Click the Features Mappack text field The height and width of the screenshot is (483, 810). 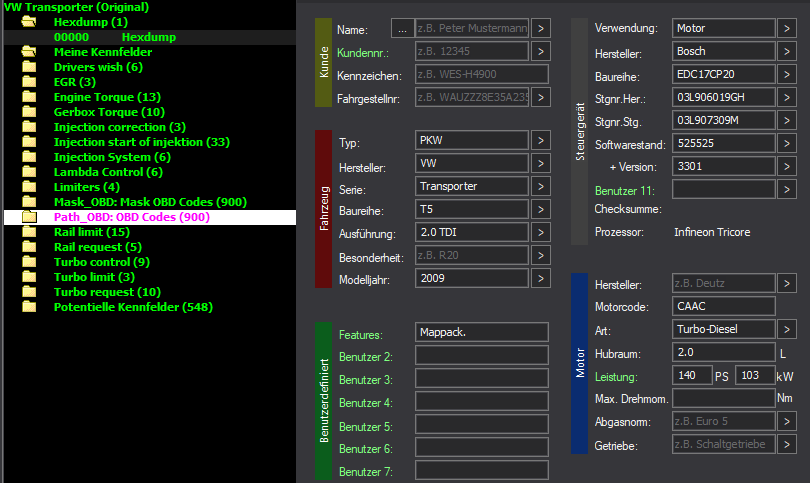481,333
